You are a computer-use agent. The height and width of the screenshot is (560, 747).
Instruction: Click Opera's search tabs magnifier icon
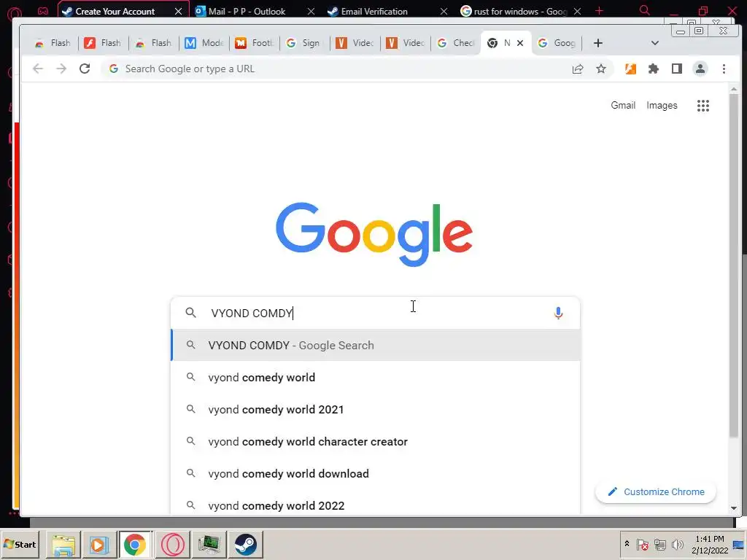pyautogui.click(x=645, y=10)
